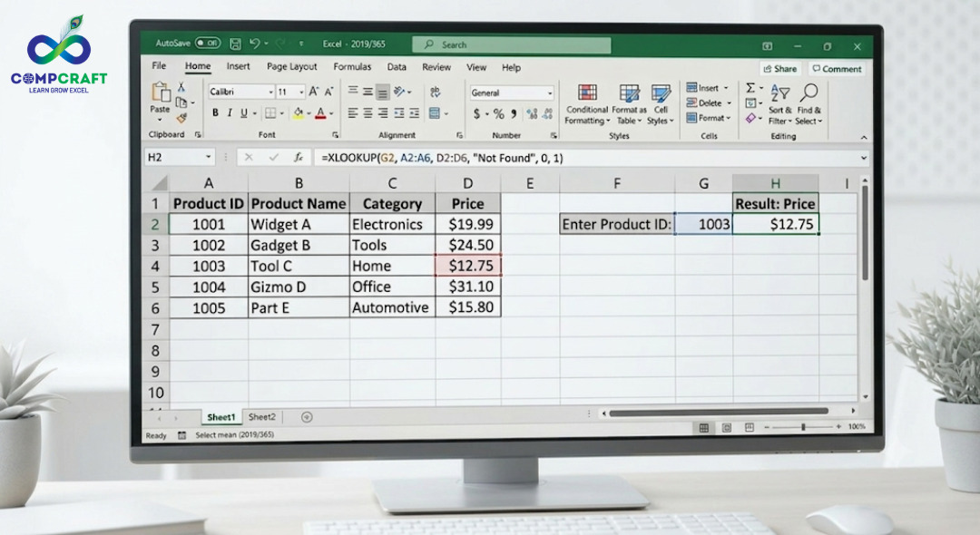Bottom align cell contents

click(x=383, y=92)
